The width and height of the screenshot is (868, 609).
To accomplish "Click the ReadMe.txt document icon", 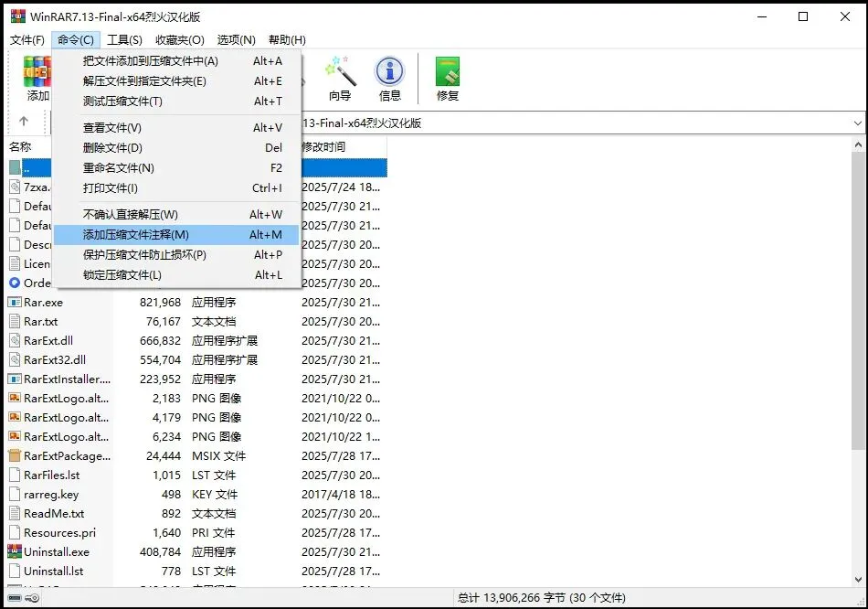I will [x=15, y=513].
